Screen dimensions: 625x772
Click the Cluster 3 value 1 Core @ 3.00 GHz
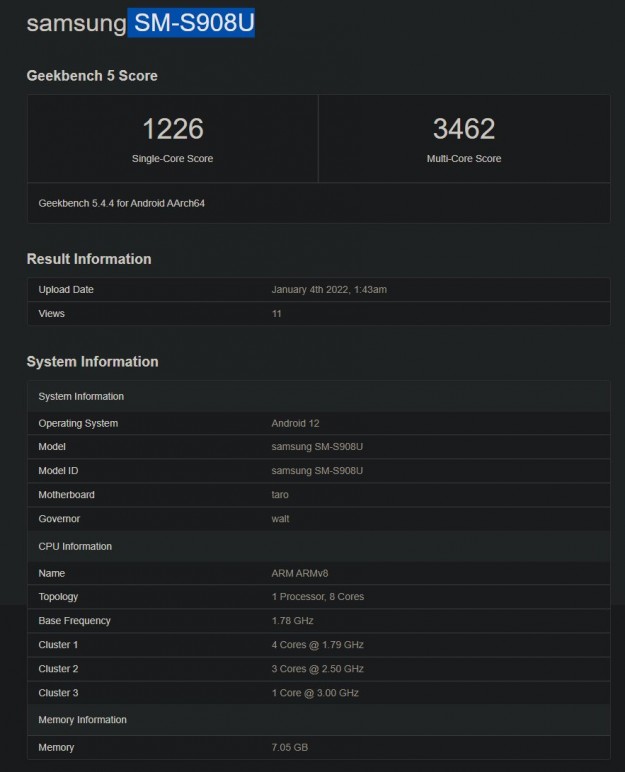[x=315, y=693]
